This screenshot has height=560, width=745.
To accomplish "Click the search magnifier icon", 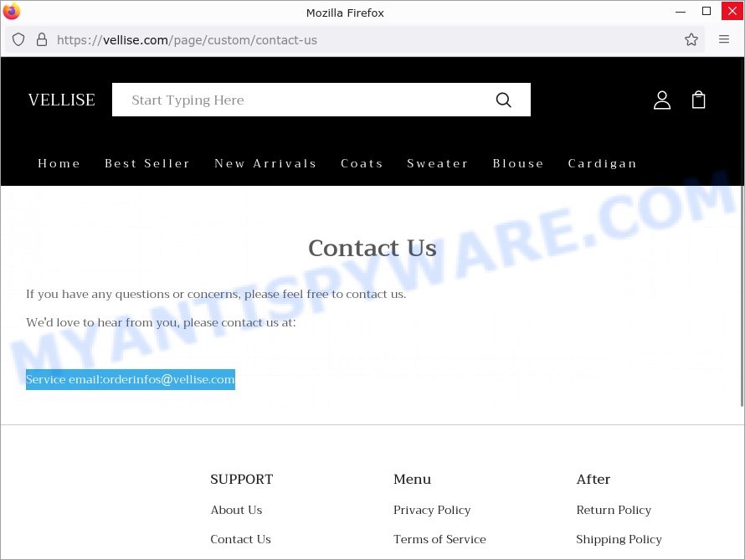I will click(x=503, y=100).
